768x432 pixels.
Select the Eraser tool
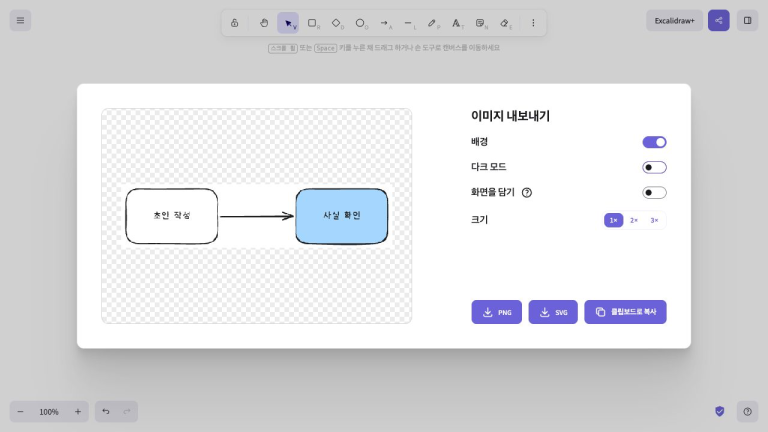coord(504,23)
